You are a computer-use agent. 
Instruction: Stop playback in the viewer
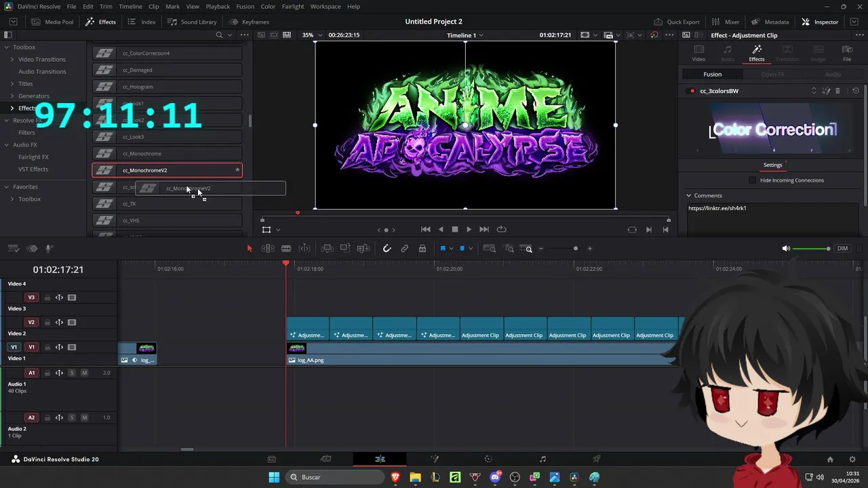coord(455,230)
